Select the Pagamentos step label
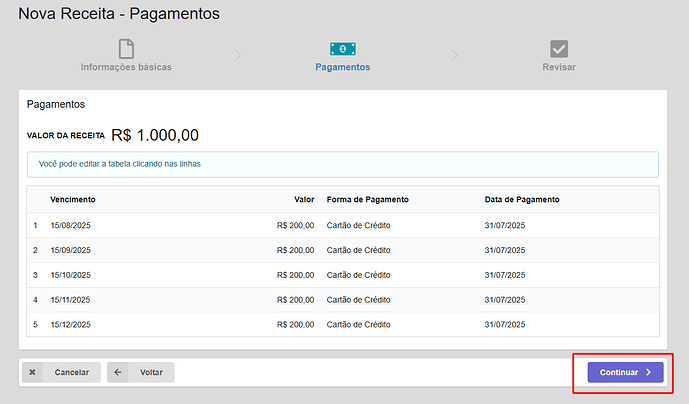Screen dimensions: 689x404 pyautogui.click(x=343, y=67)
